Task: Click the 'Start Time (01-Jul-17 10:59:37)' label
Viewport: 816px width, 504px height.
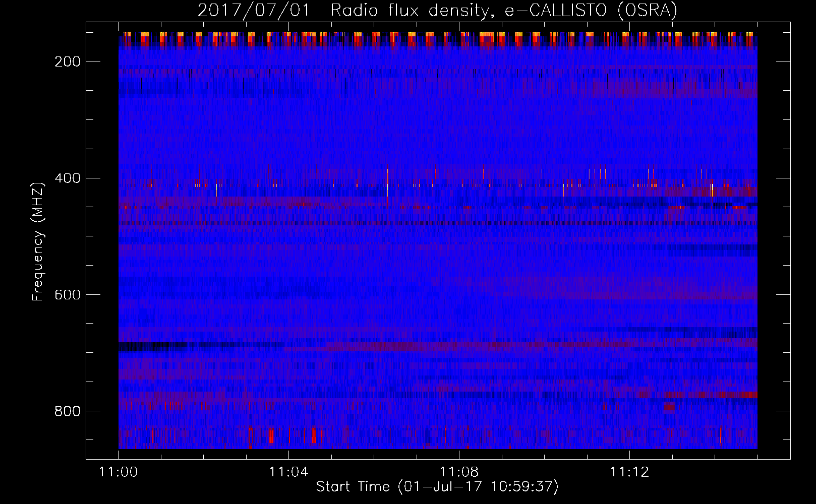Action: (x=437, y=487)
